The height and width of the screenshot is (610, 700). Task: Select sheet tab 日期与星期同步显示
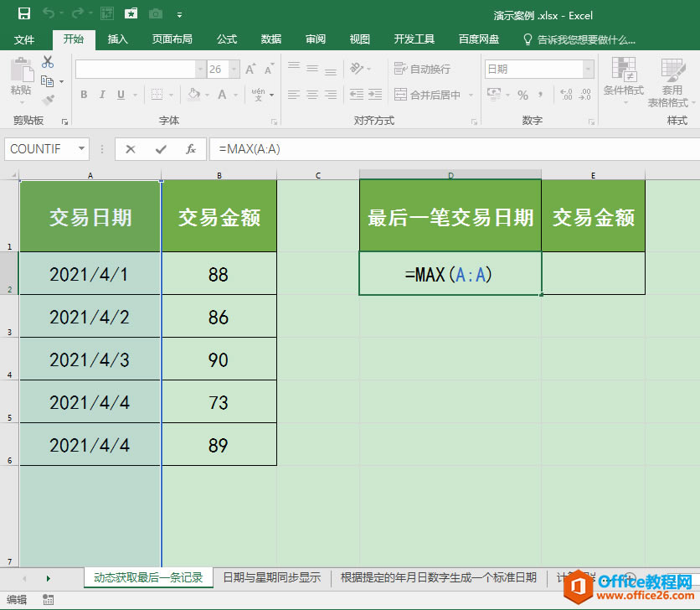coord(272,577)
